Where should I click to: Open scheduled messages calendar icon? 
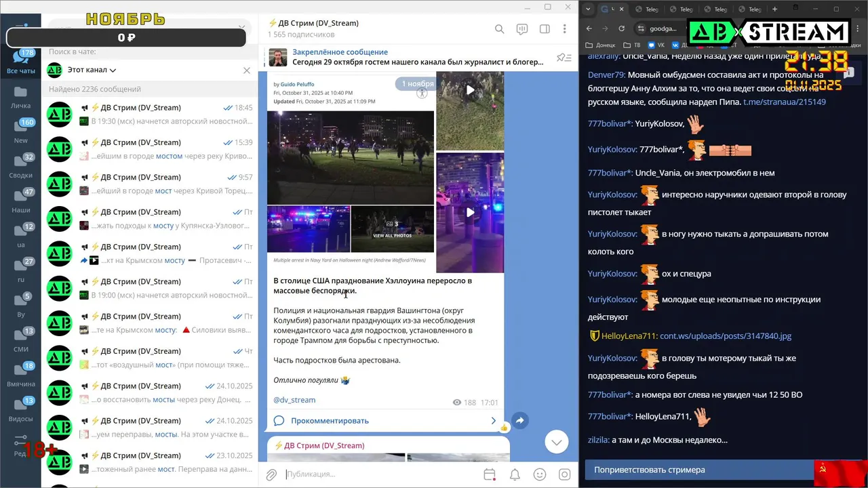point(490,474)
